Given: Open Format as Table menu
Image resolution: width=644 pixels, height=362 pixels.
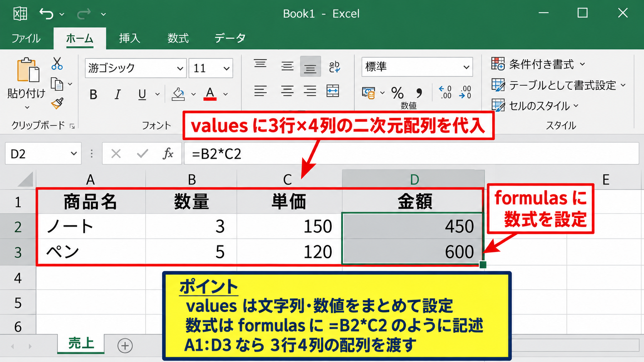Looking at the screenshot, I should pyautogui.click(x=558, y=85).
